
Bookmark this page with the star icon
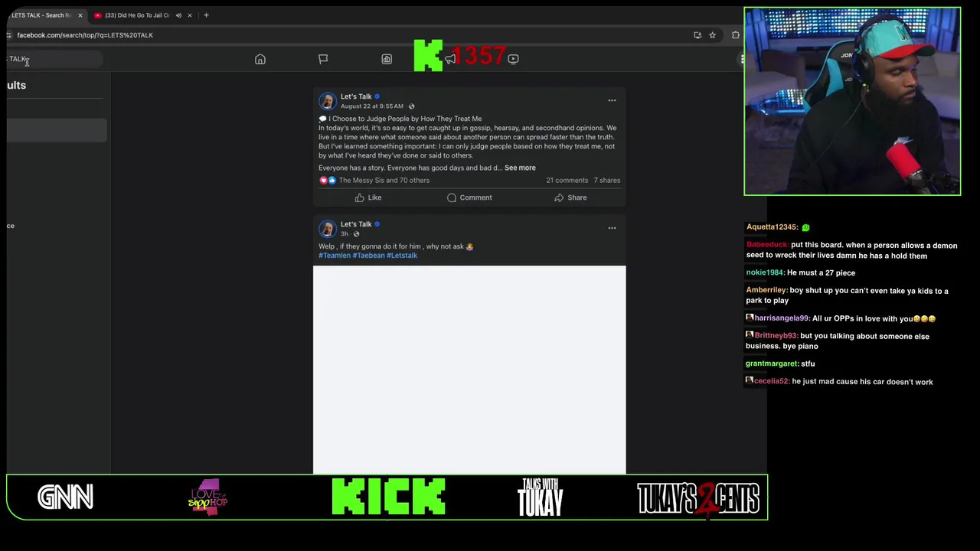point(712,35)
